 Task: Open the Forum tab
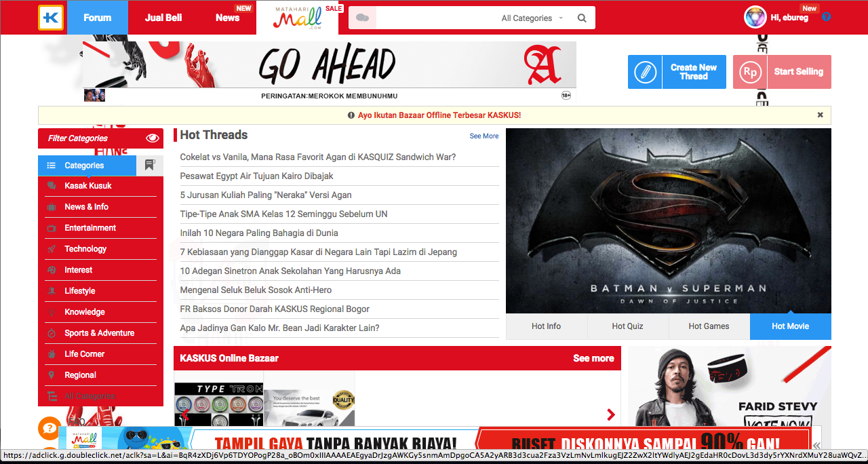point(97,18)
